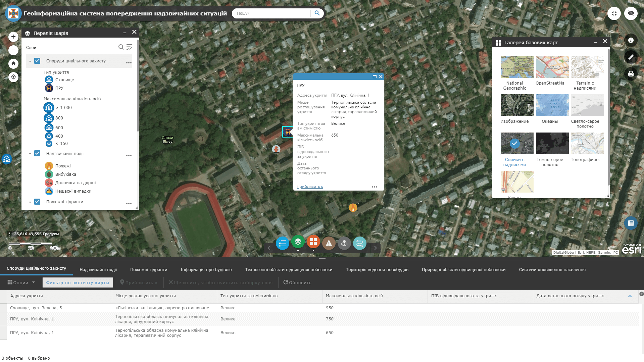
Task: Click the Приблизить к link in the popup
Action: [x=309, y=187]
